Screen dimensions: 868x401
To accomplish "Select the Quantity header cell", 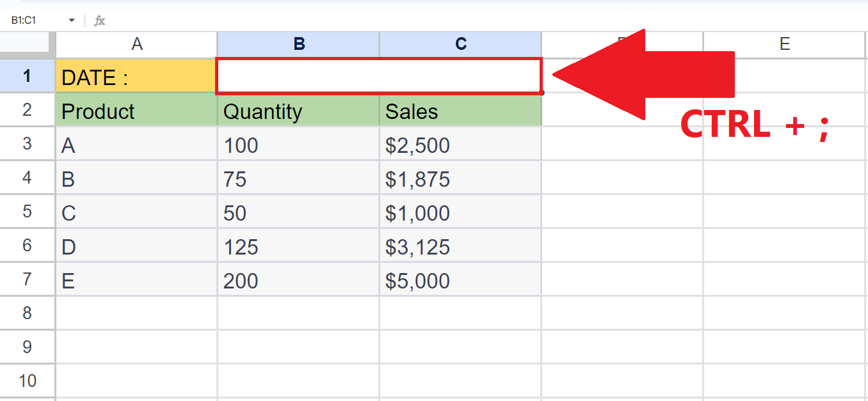I will (298, 111).
